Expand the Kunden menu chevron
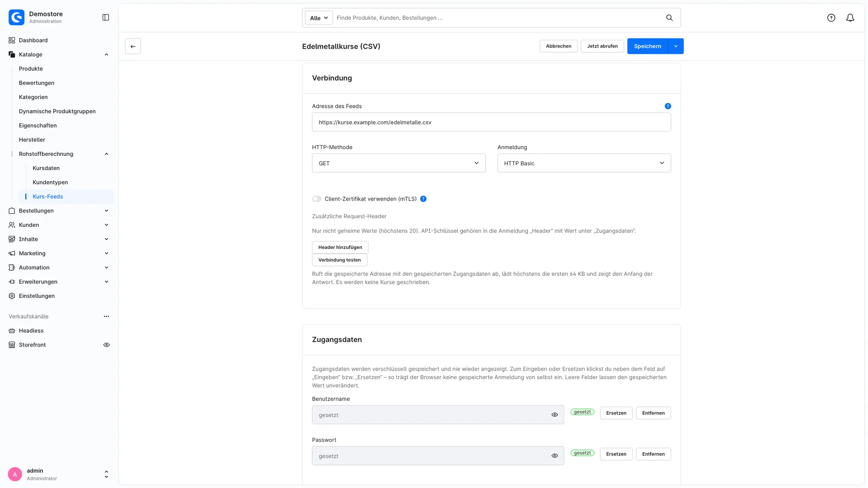 [106, 225]
